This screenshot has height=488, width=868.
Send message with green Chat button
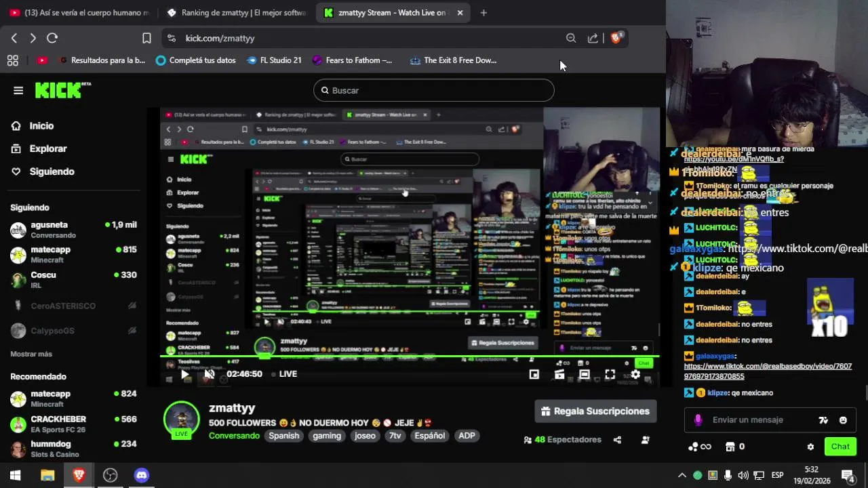[x=840, y=447]
